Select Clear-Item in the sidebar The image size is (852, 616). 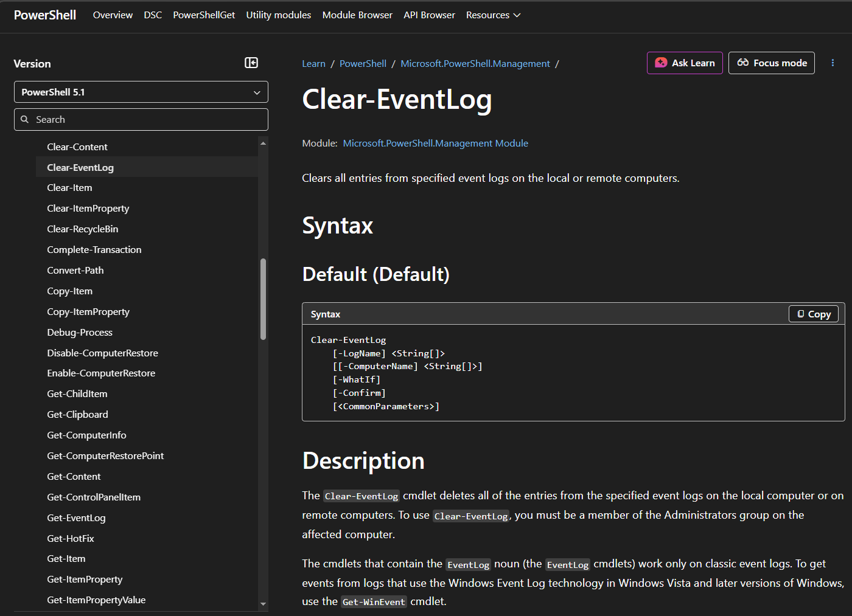[69, 188]
